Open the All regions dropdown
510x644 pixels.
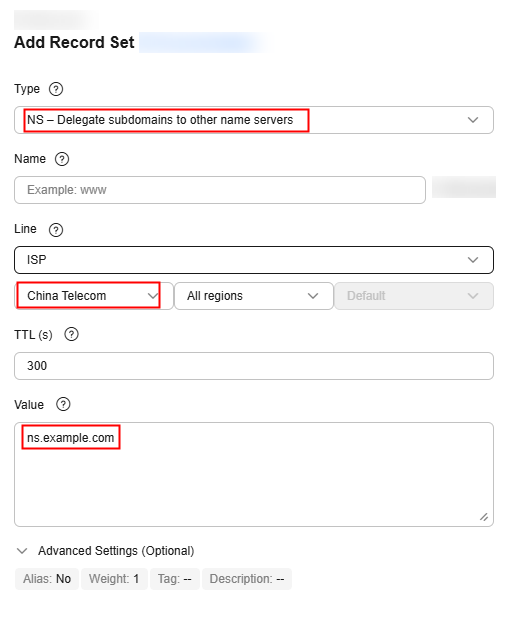254,296
